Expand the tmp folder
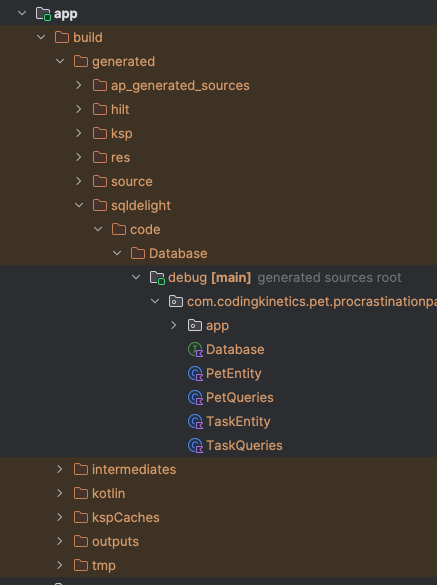437x585 pixels. tap(60, 565)
